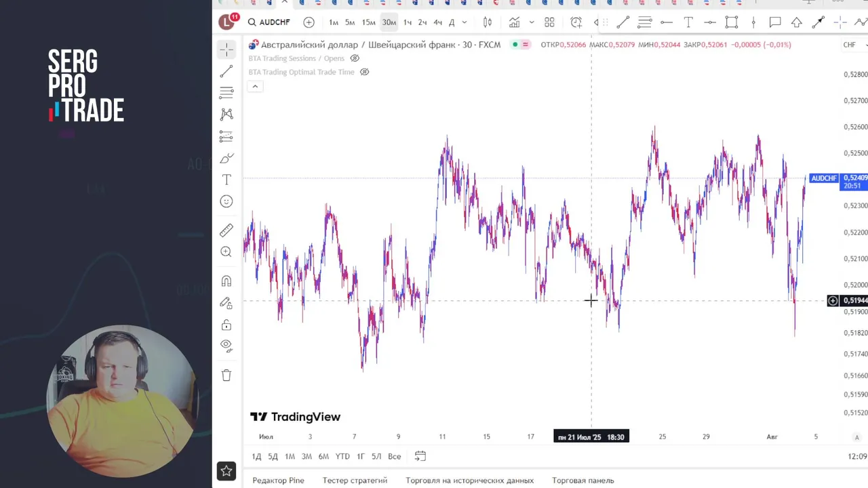Switch to the 5м timeframe
The image size is (868, 488).
pos(350,22)
